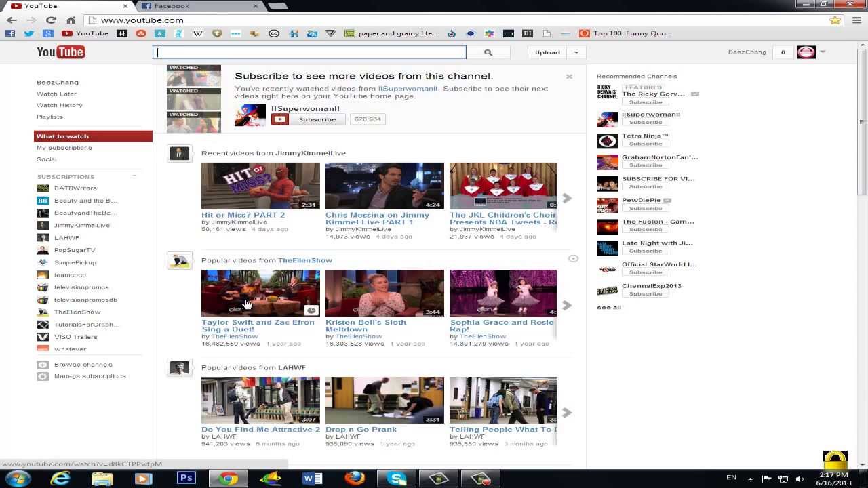Select What to watch in sidebar
Screen dimensions: 868x488
pyautogui.click(x=93, y=136)
